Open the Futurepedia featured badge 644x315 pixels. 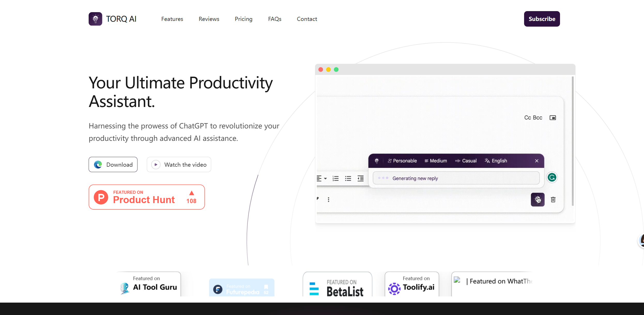click(x=242, y=288)
